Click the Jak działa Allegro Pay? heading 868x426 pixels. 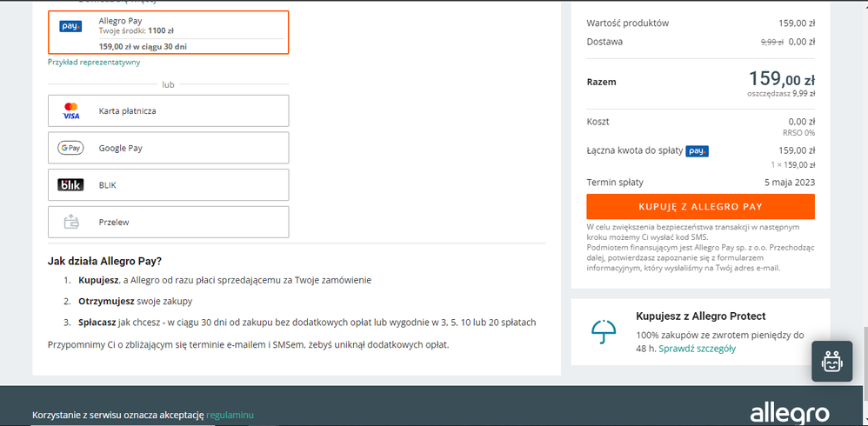(x=104, y=261)
